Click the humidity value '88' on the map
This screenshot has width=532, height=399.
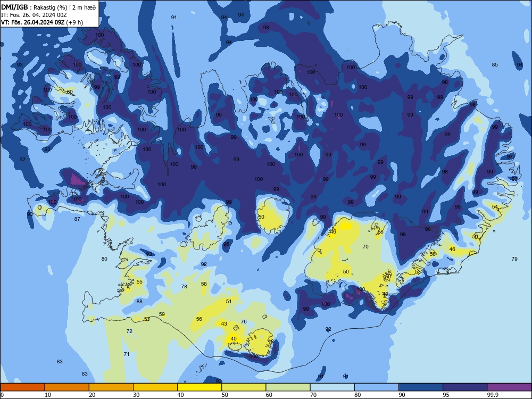coord(139,301)
